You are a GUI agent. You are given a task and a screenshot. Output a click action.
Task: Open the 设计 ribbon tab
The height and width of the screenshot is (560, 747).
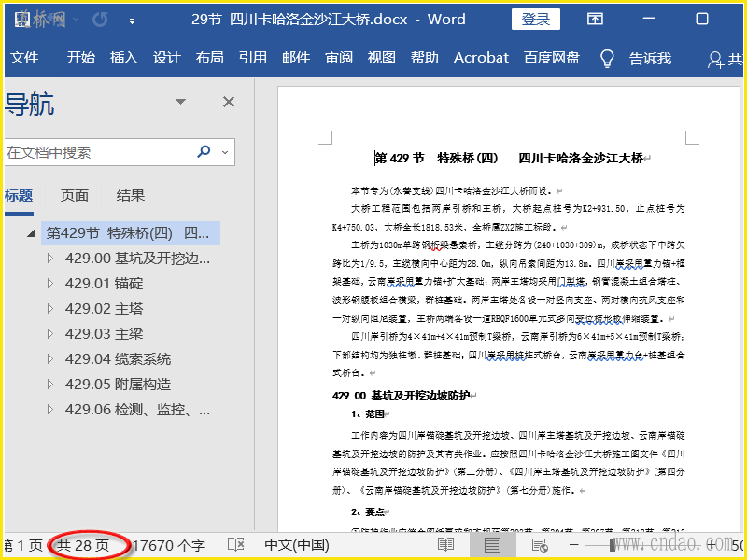167,58
